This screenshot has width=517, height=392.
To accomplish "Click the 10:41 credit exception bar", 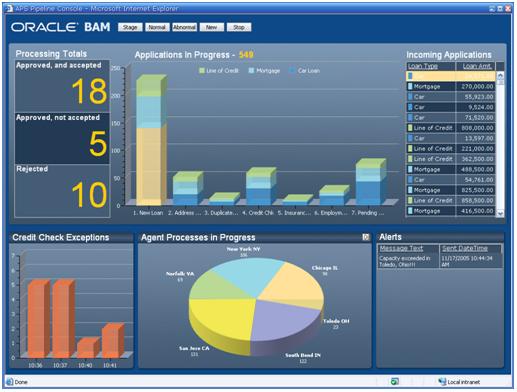I will pos(113,341).
